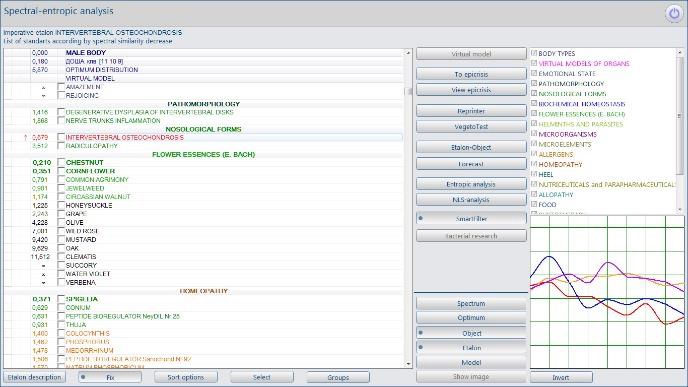Toggle the Object display button
The width and height of the screenshot is (688, 387).
coord(471,333)
